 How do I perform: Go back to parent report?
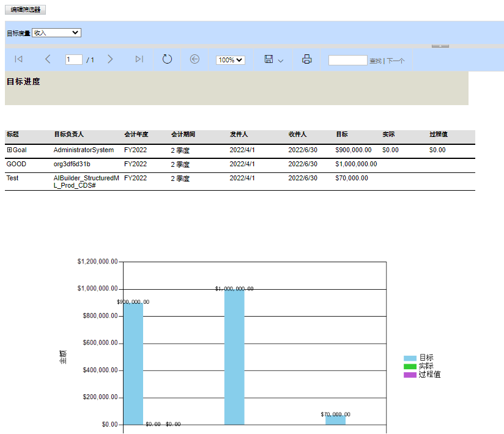[195, 59]
